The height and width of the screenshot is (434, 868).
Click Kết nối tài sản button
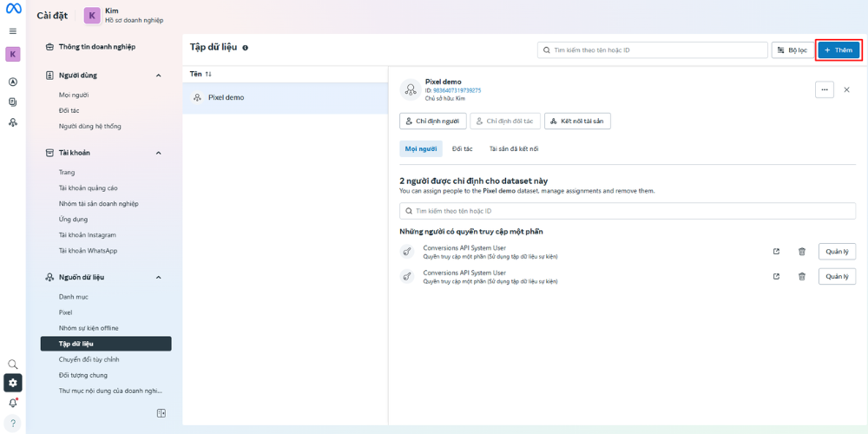(577, 122)
